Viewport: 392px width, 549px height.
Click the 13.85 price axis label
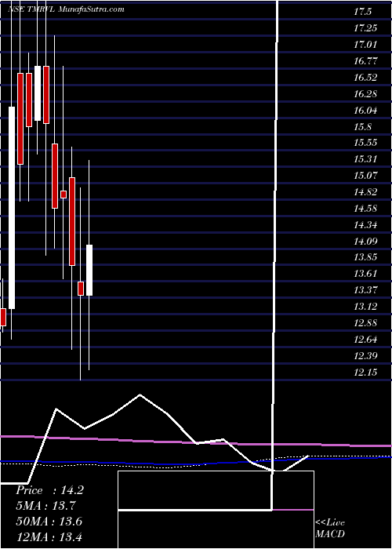tap(365, 257)
